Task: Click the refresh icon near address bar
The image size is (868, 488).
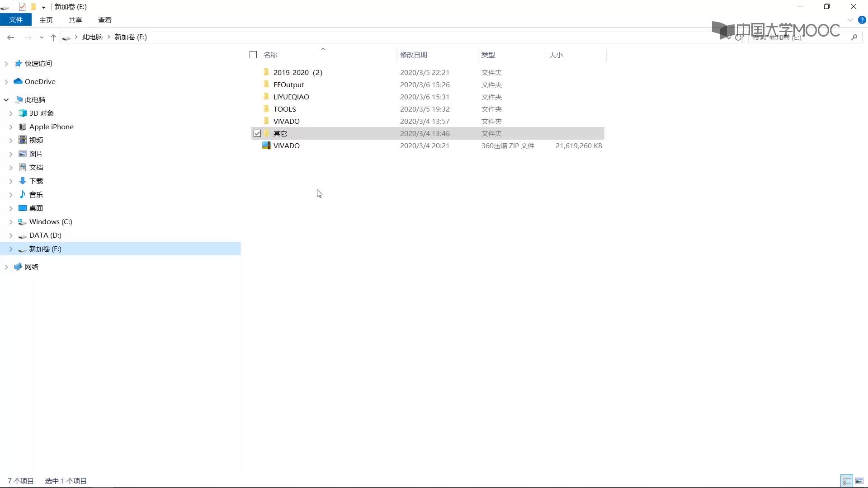Action: [x=738, y=38]
